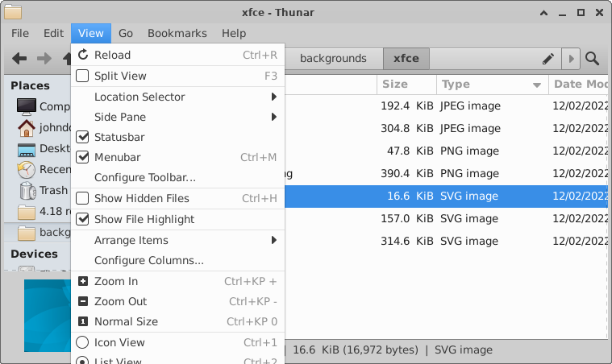612x364 pixels.
Task: Choose Configure Columns... entry
Action: [x=178, y=260]
